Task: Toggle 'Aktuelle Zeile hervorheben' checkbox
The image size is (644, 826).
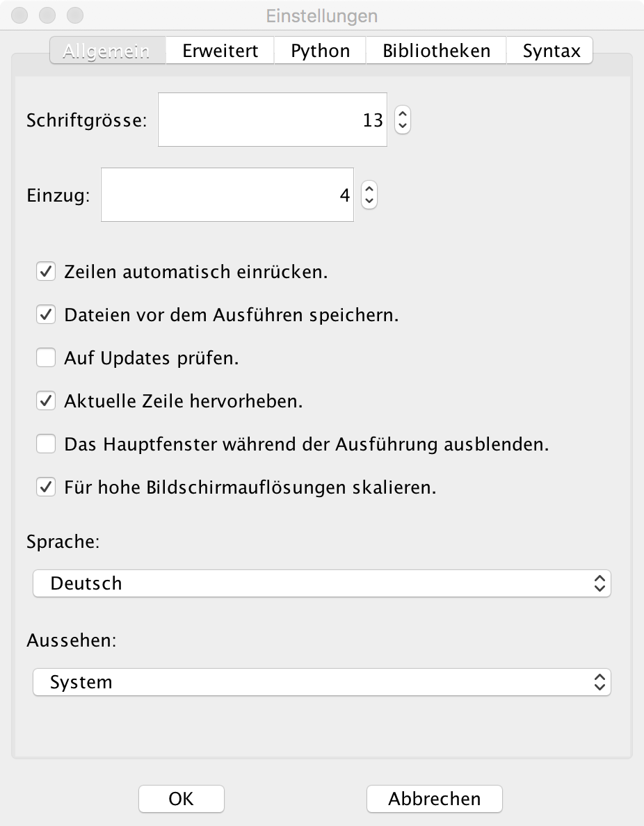Action: click(46, 401)
